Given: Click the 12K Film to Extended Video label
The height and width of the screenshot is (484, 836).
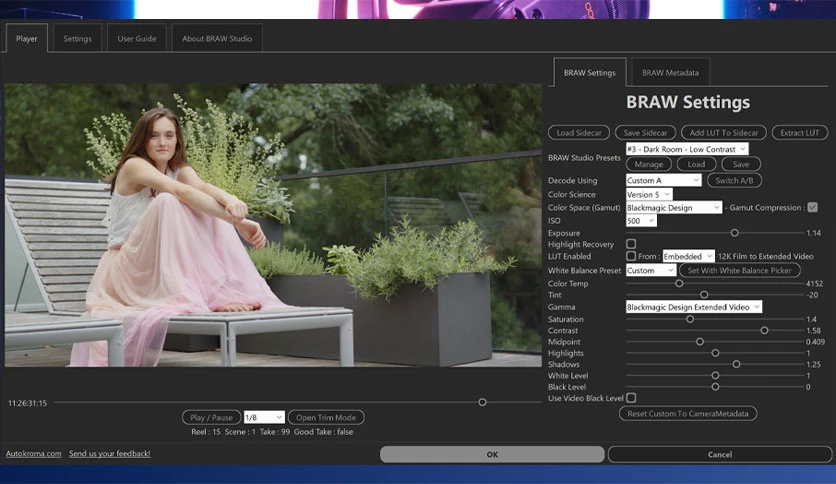Looking at the screenshot, I should pos(766,256).
